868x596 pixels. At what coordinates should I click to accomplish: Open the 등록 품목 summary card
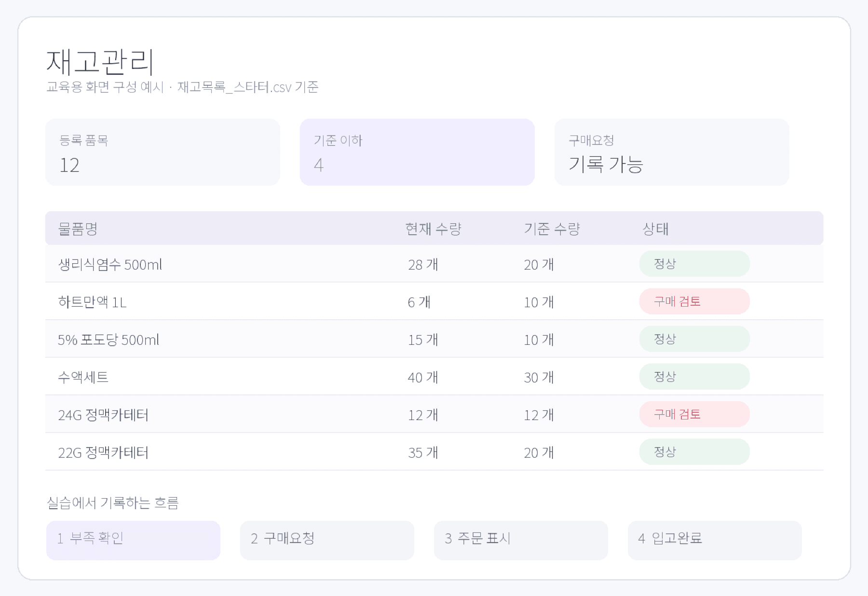click(x=163, y=152)
